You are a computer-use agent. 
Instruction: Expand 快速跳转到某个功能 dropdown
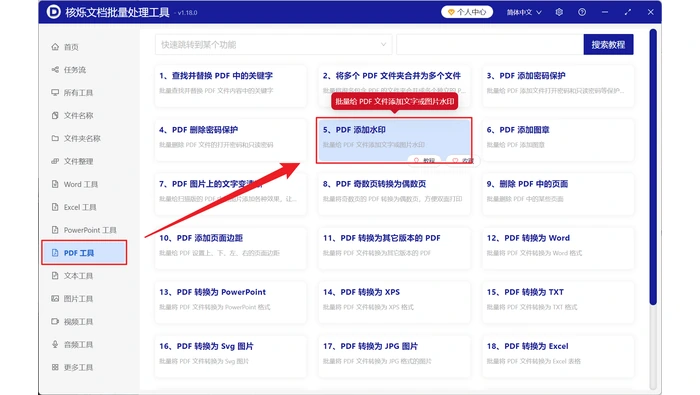273,45
